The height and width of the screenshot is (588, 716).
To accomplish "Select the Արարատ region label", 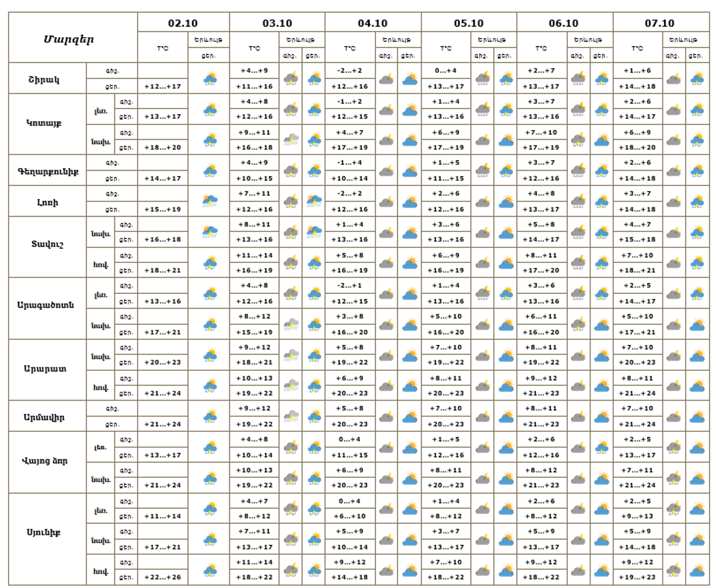I will tap(45, 369).
